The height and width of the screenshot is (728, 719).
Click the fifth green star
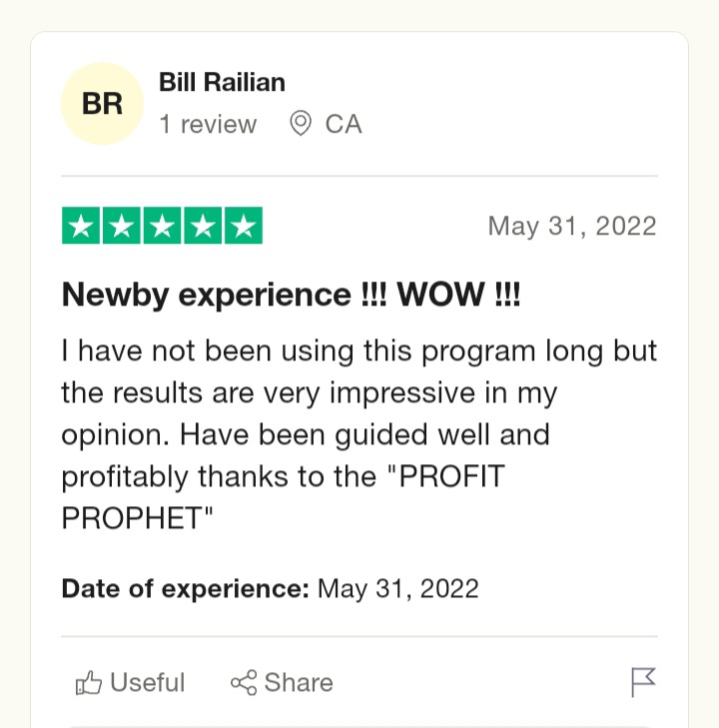[x=244, y=226]
